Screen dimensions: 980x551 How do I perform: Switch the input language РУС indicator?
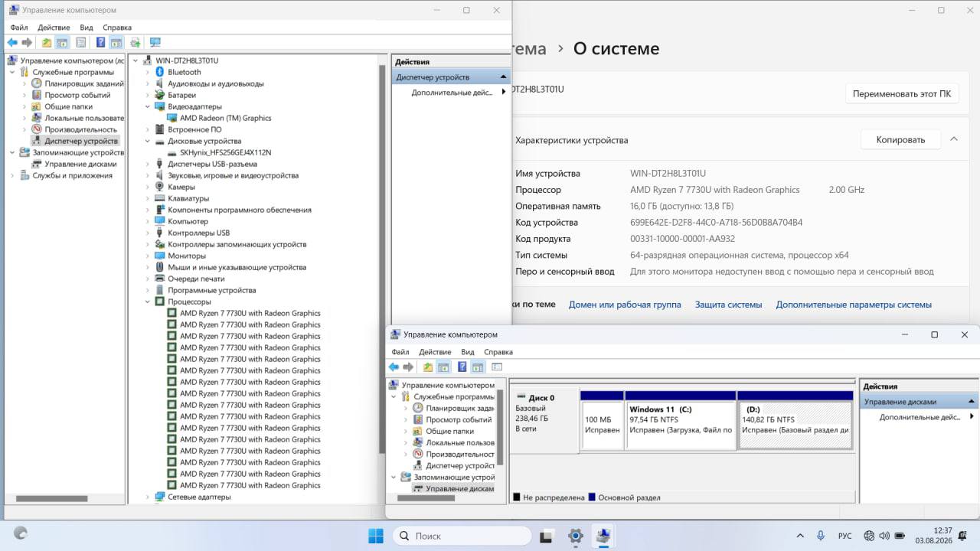[845, 536]
